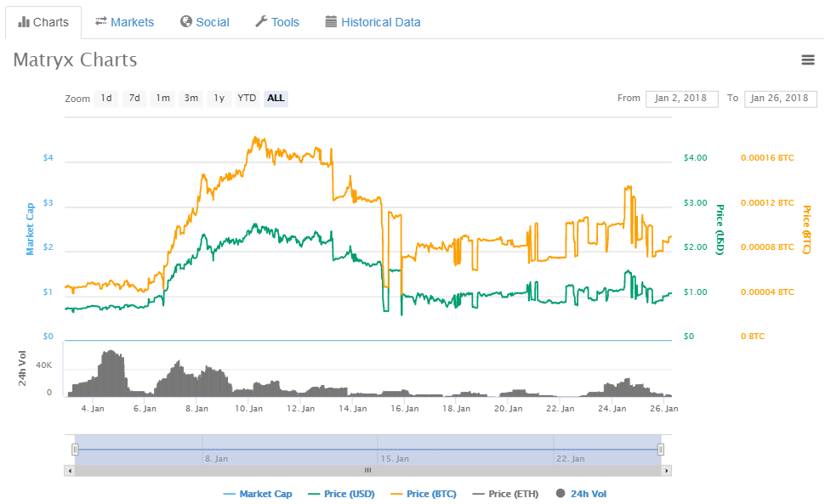This screenshot has width=831, height=504.
Task: Select the 1m zoom range
Action: [x=162, y=99]
